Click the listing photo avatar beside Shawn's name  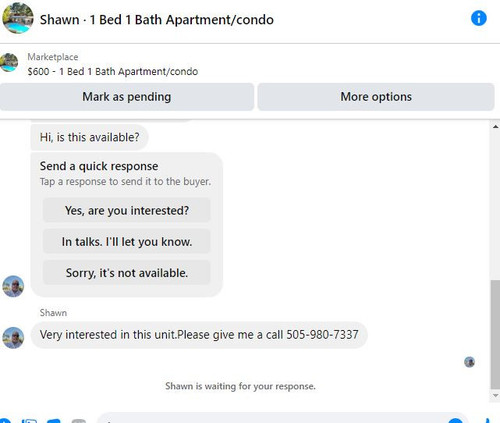pos(18,18)
